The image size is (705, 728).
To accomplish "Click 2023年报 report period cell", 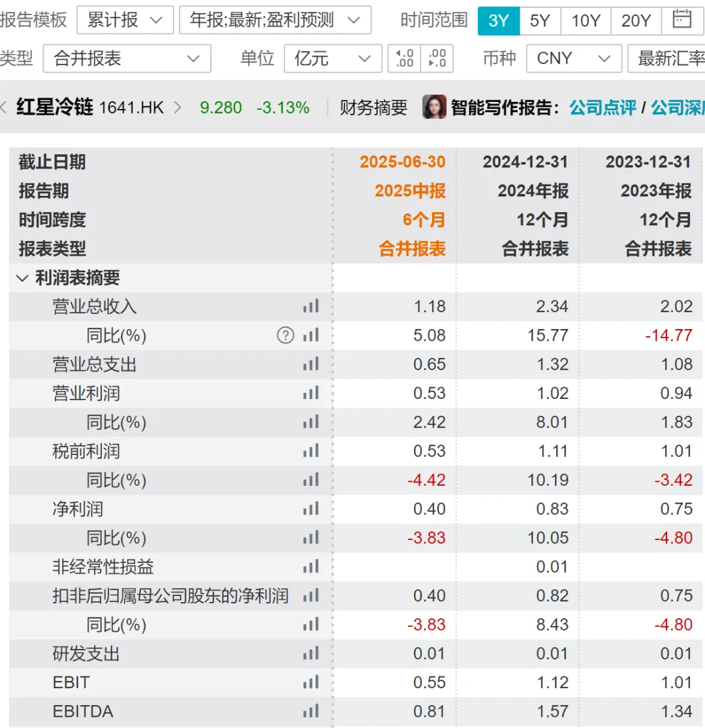I will tap(656, 191).
